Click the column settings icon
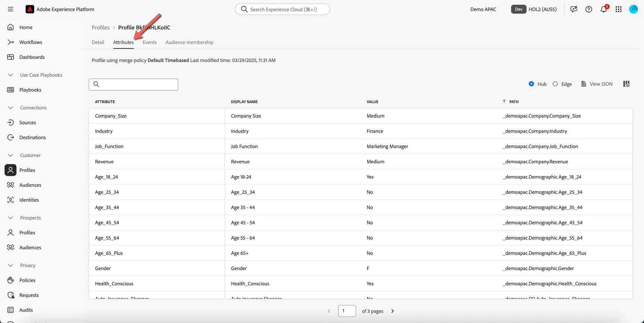The width and height of the screenshot is (644, 323). click(x=626, y=84)
